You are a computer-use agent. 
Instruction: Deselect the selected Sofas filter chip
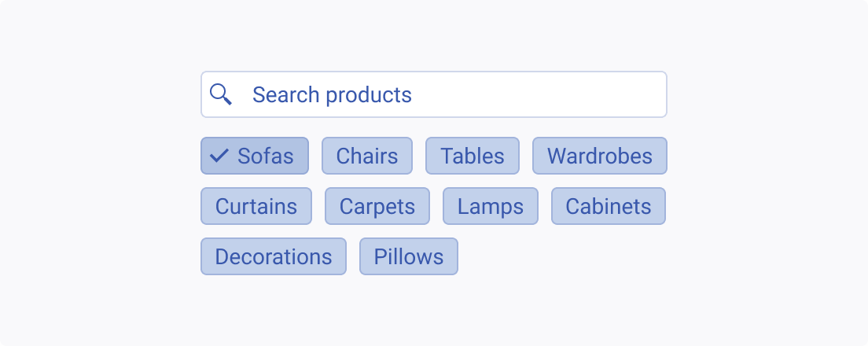click(x=255, y=156)
